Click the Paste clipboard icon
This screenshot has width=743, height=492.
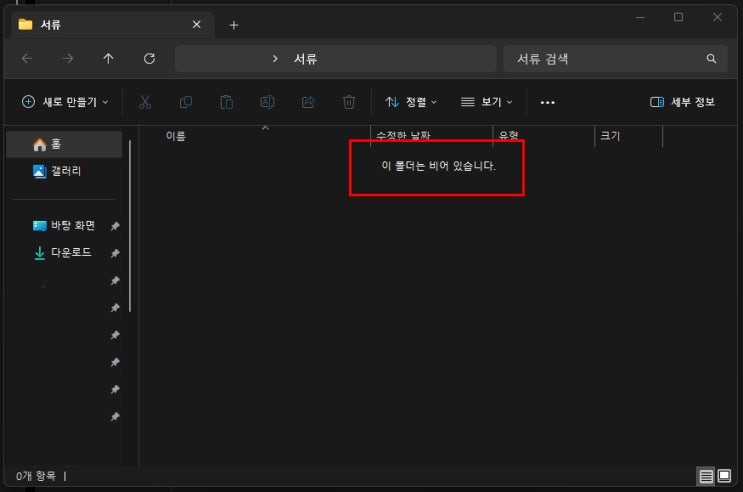[x=227, y=102]
